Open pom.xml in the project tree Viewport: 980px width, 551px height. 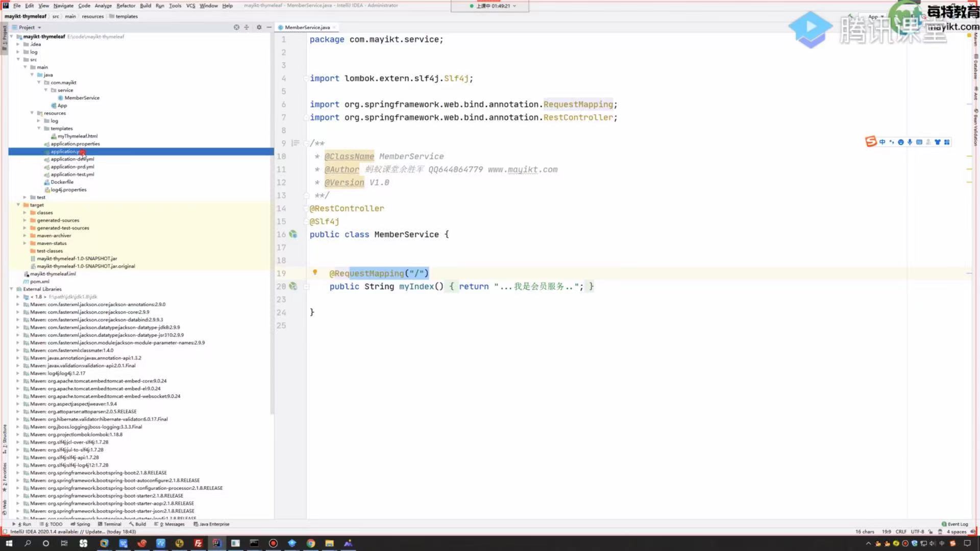39,282
